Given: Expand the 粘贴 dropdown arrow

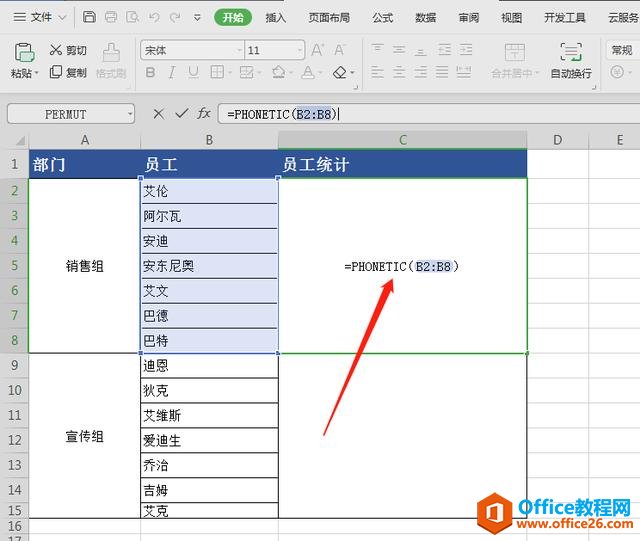Looking at the screenshot, I should pos(36,73).
